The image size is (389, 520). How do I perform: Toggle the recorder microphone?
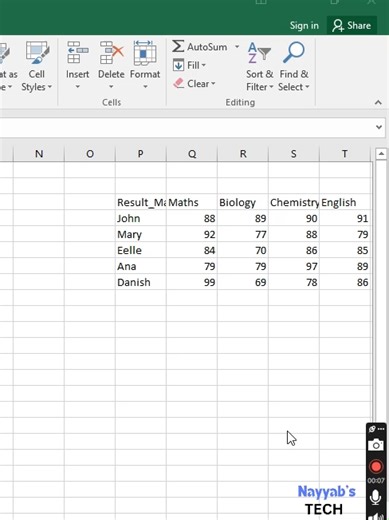pyautogui.click(x=376, y=497)
